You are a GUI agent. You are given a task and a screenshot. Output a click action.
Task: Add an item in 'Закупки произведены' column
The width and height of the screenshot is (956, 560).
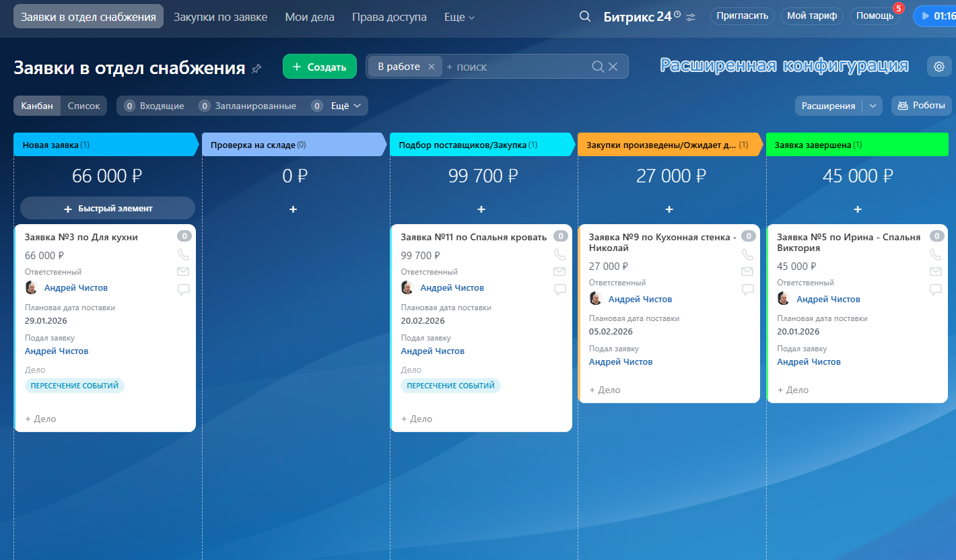tap(669, 209)
